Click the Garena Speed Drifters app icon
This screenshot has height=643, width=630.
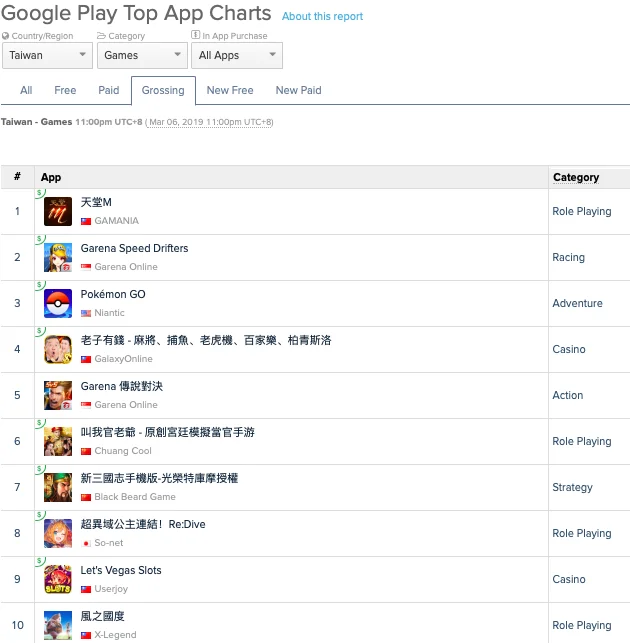coord(58,257)
